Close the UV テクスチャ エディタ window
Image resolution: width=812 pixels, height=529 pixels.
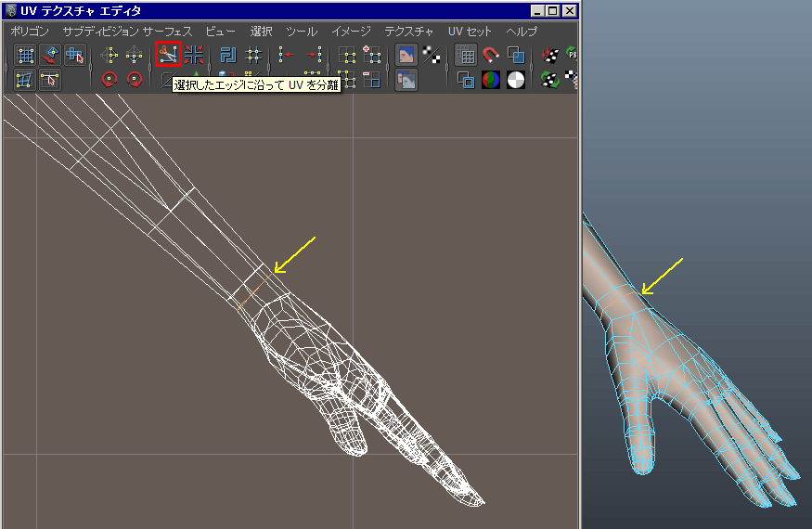(x=570, y=10)
